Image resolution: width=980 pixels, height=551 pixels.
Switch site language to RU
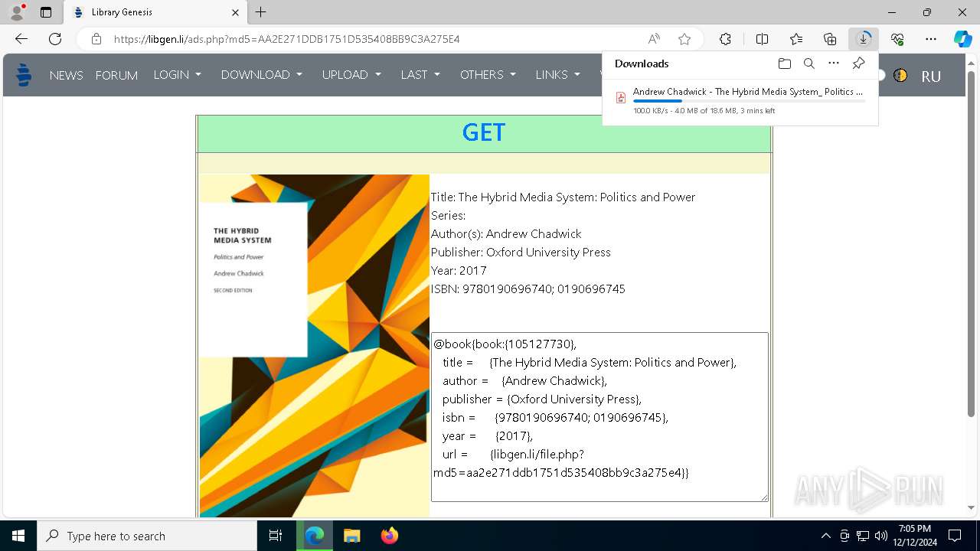[x=931, y=76]
